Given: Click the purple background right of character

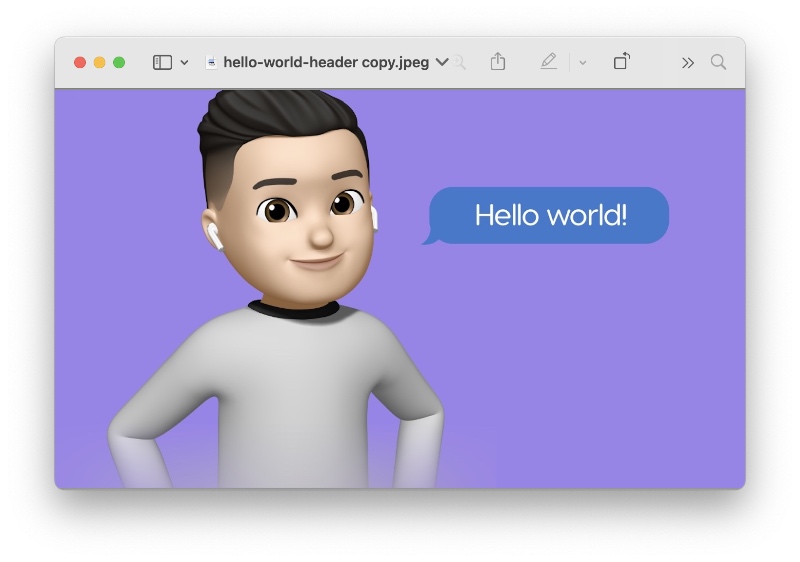Looking at the screenshot, I should 600,380.
